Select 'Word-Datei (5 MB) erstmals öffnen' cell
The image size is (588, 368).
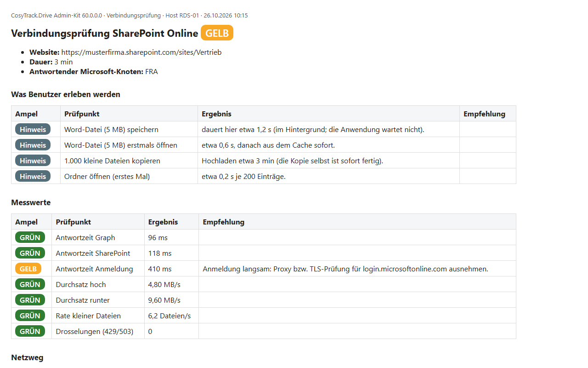(129, 145)
